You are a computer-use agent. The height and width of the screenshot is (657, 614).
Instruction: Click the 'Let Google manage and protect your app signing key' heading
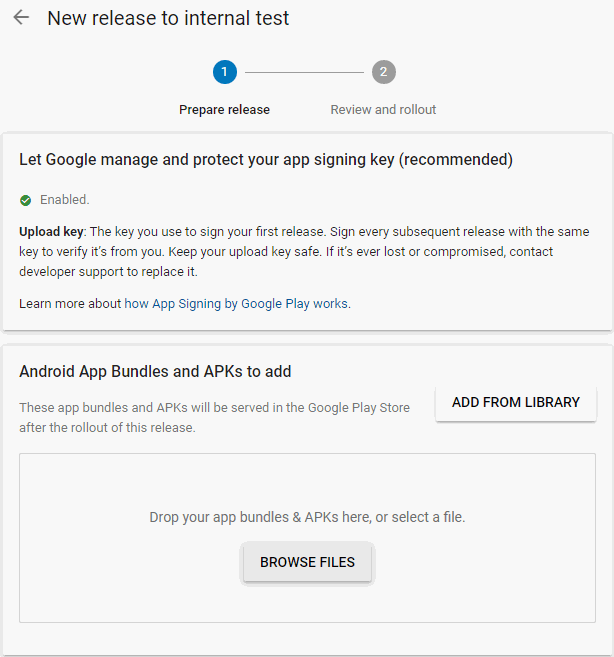click(266, 160)
